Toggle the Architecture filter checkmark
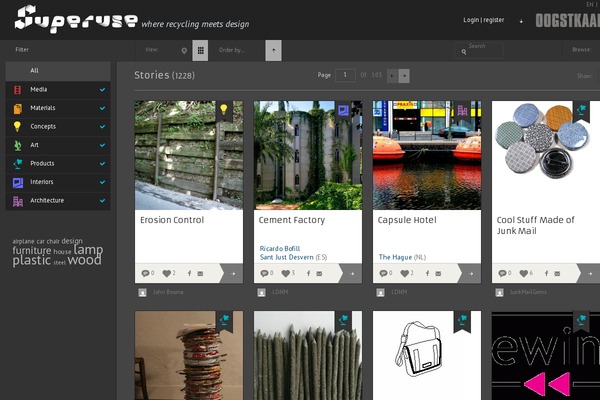This screenshot has width=600, height=400. point(102,201)
